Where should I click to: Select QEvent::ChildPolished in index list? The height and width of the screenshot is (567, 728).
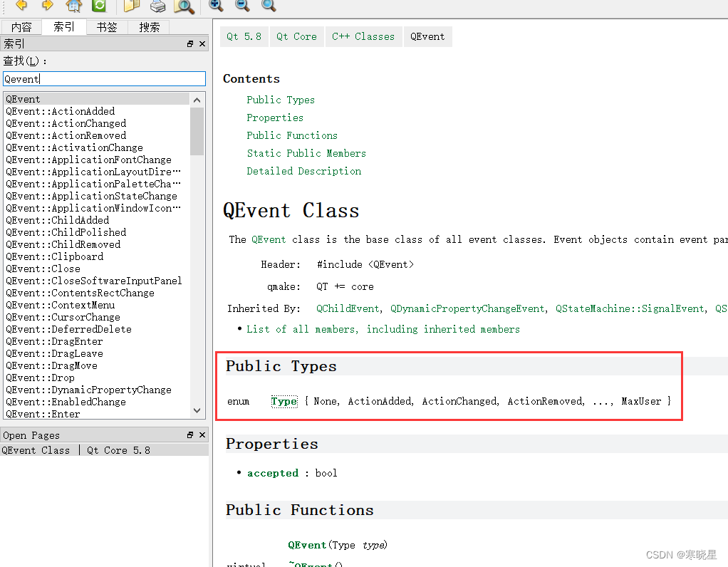(97, 232)
